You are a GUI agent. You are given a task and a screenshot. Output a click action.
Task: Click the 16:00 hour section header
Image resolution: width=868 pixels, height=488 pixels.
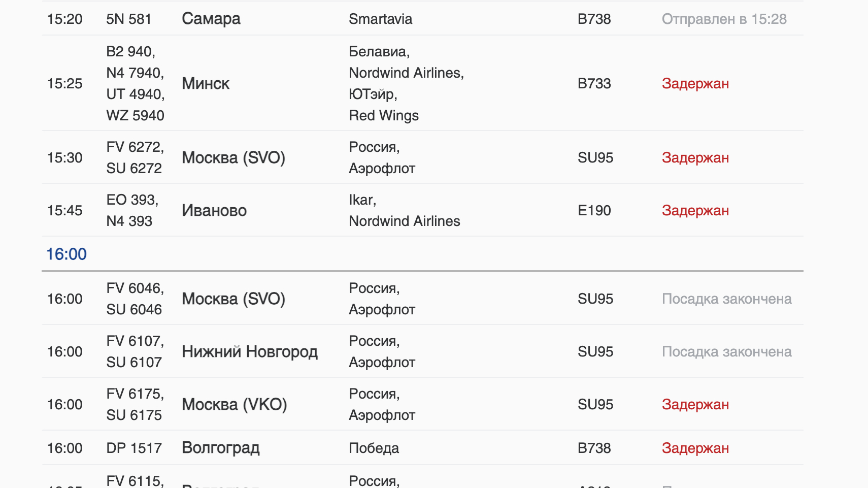[x=66, y=254]
